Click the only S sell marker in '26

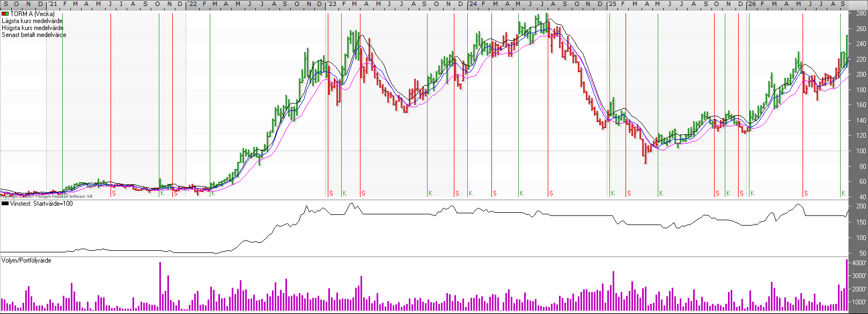806,193
